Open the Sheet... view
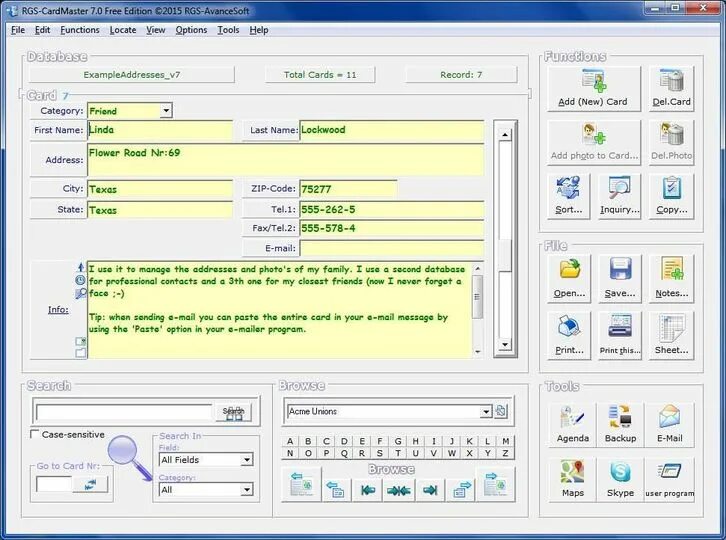This screenshot has width=726, height=540. coord(671,336)
